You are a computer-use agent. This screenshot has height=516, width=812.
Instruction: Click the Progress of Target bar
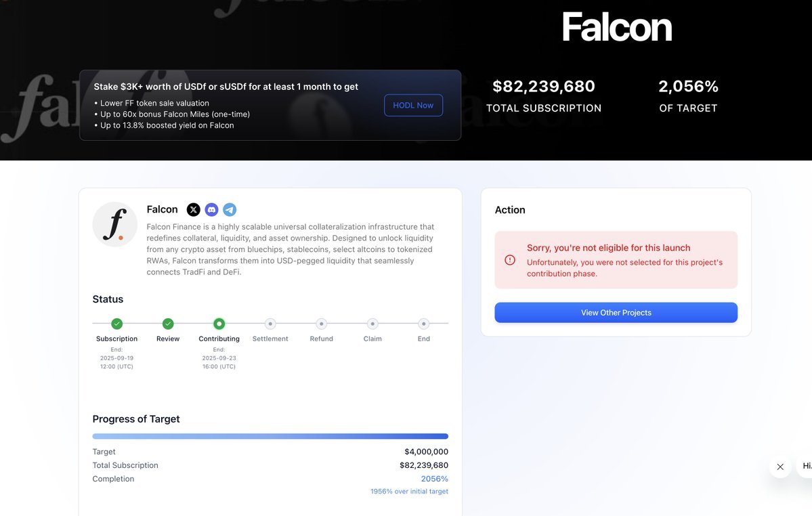click(270, 436)
